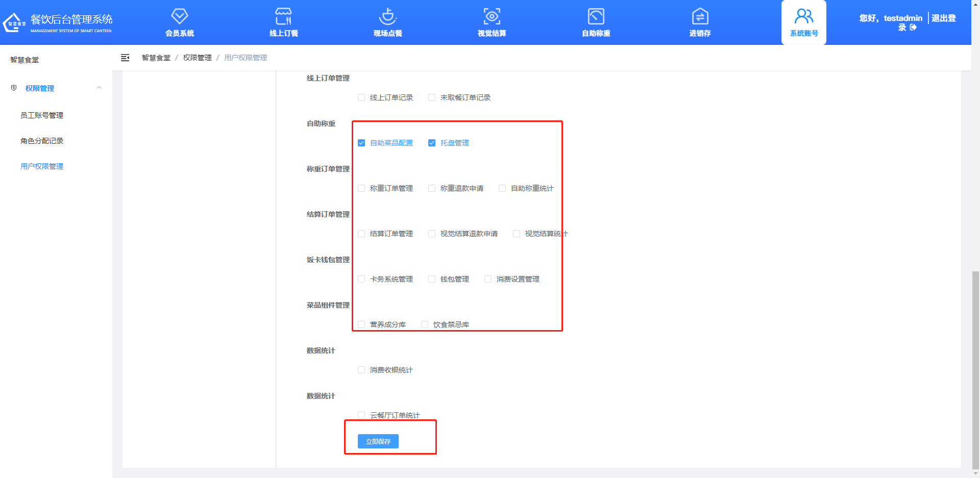Click the sidebar collapse icon near breadcrumb
Screen dimensions: 980x478
tap(125, 58)
